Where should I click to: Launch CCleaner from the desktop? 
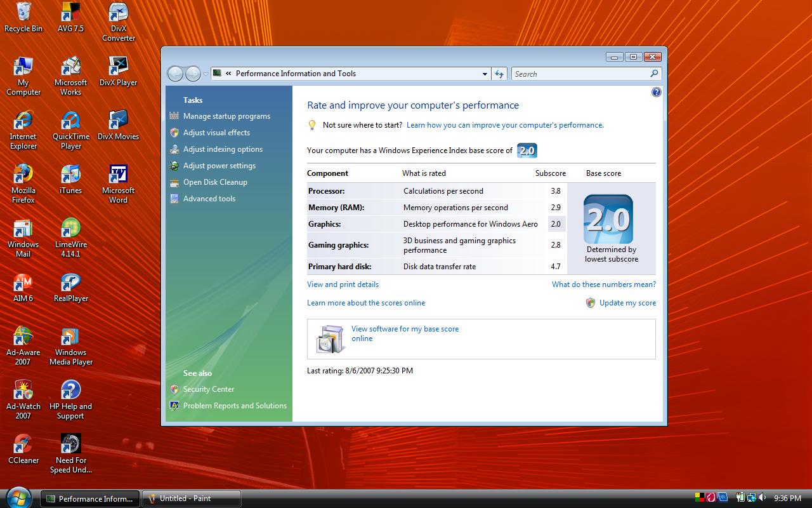23,450
